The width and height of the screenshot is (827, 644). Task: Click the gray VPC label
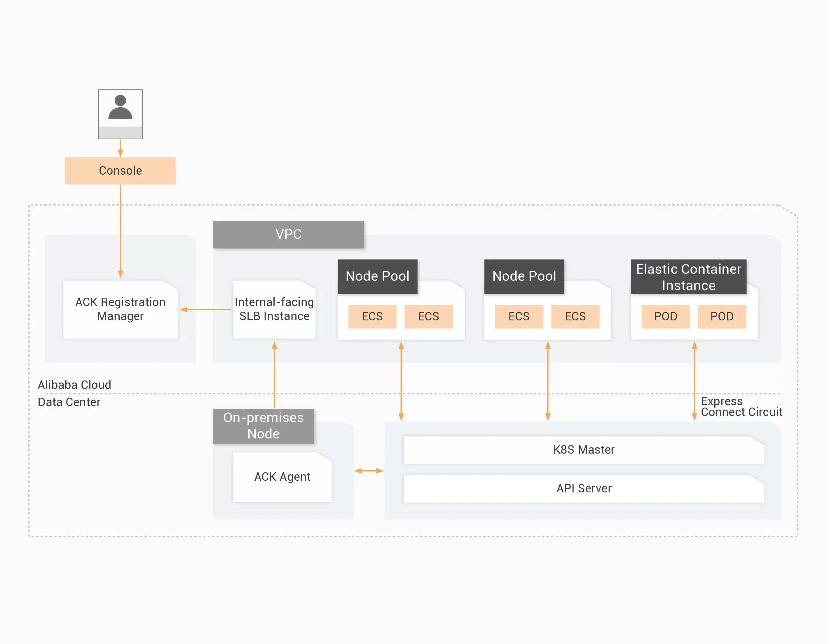[288, 234]
